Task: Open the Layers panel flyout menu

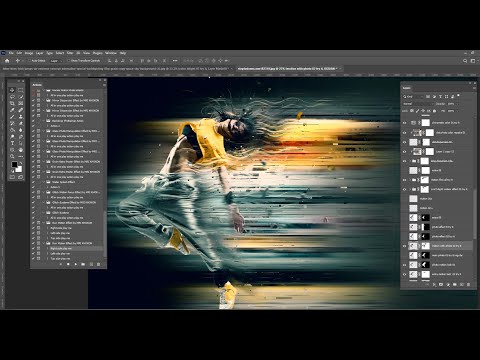Action: point(474,88)
